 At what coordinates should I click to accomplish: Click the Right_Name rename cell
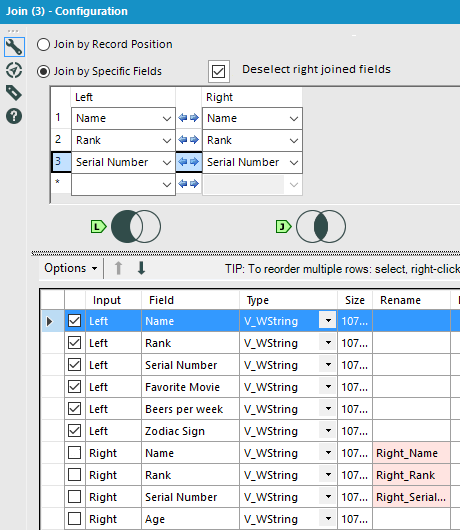point(411,453)
